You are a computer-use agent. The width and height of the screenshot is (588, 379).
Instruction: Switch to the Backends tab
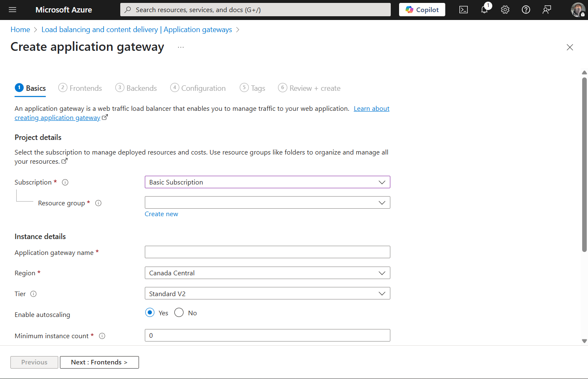tap(136, 88)
